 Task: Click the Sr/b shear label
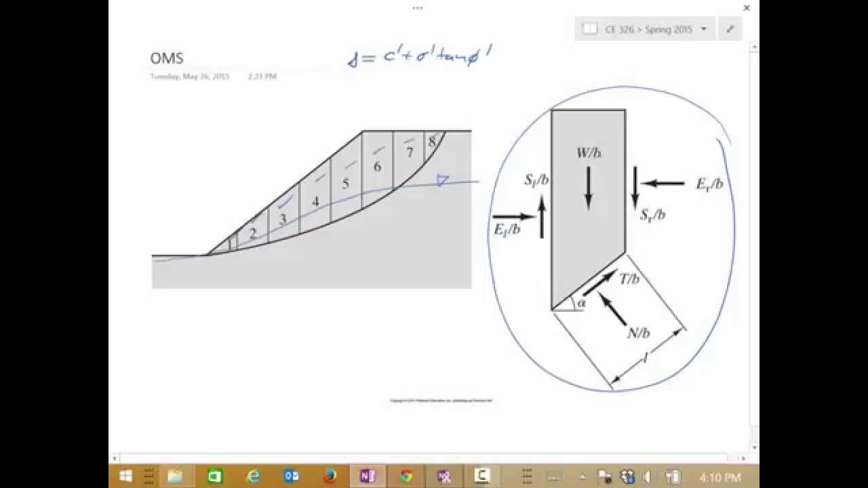[653, 215]
